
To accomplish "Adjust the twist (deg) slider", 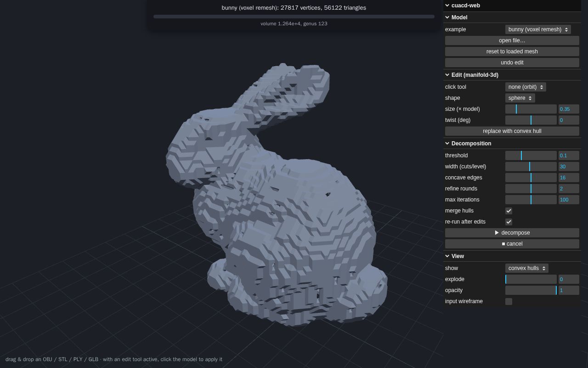I will [531, 120].
